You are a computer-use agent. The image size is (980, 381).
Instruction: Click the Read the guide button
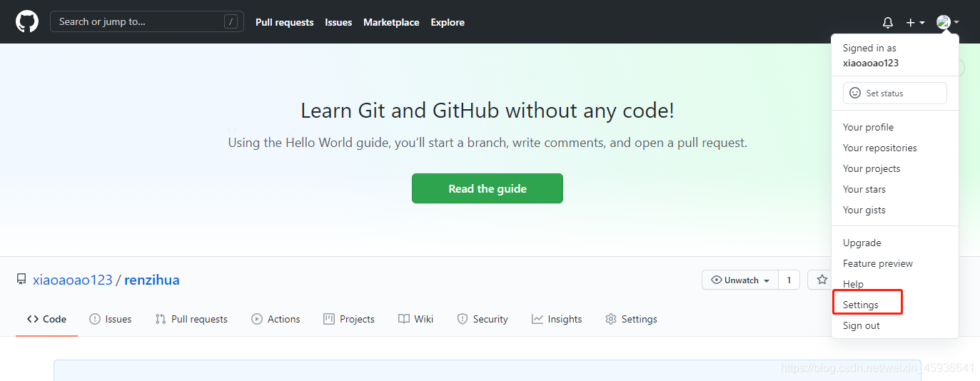click(488, 188)
